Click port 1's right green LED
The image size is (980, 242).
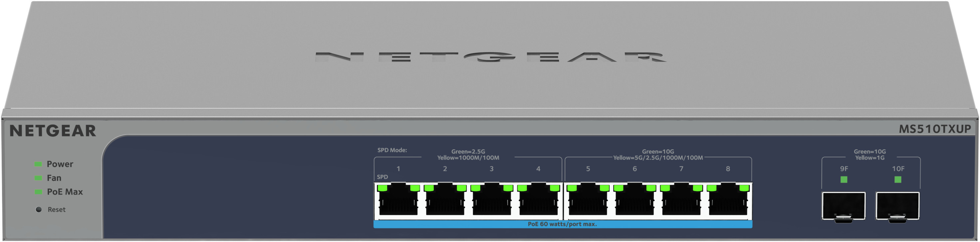click(415, 188)
